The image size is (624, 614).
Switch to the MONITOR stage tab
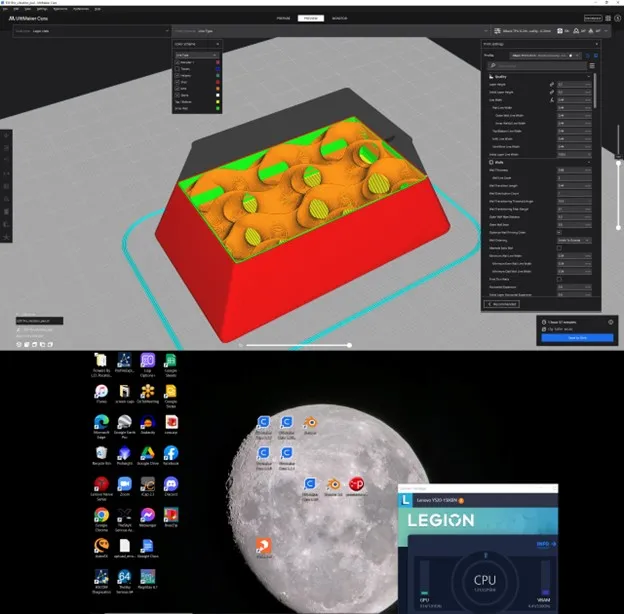click(x=339, y=18)
